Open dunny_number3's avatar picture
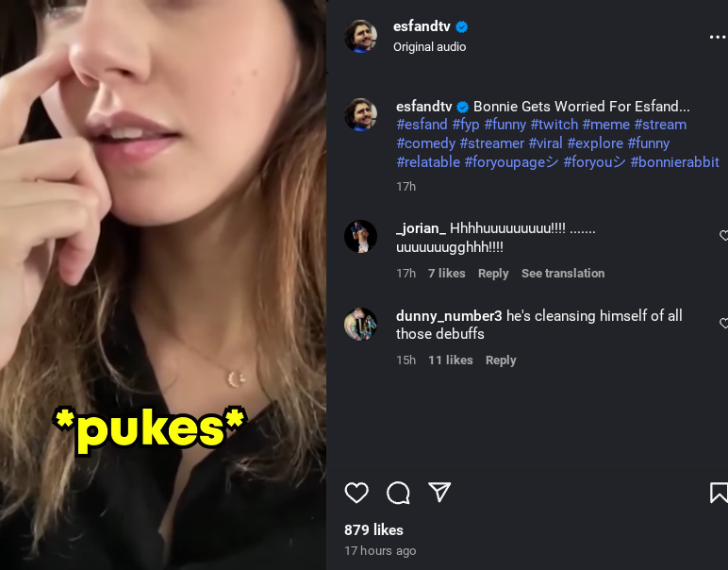This screenshot has width=728, height=570. coord(360,324)
